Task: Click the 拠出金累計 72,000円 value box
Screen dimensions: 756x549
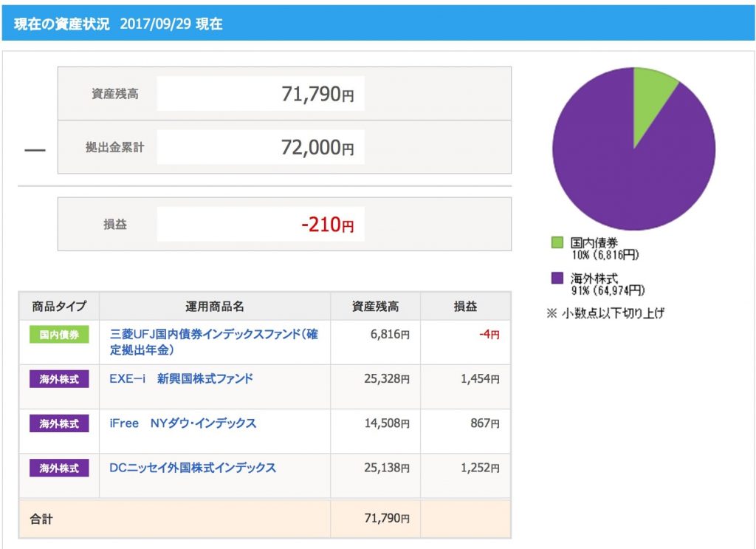Action: 261,147
